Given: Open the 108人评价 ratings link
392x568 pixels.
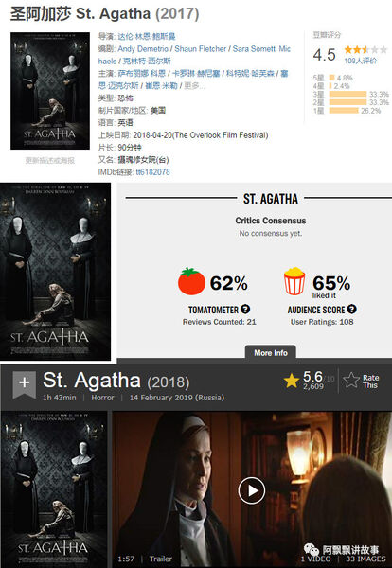Looking at the screenshot, I should point(360,61).
